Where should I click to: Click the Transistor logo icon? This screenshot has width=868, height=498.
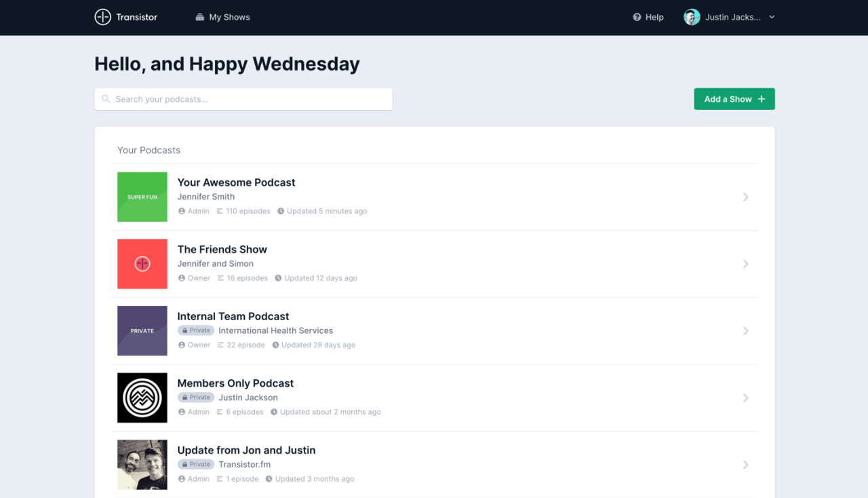tap(102, 17)
